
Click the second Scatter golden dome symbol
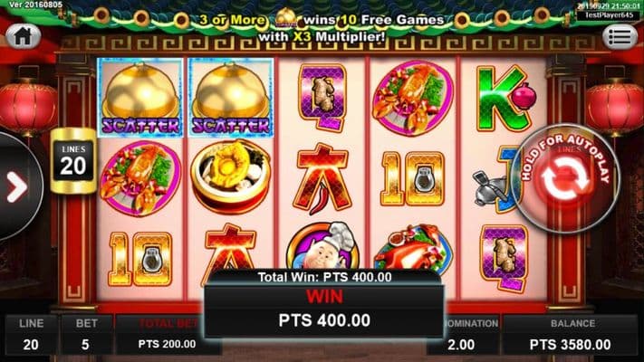(x=230, y=97)
